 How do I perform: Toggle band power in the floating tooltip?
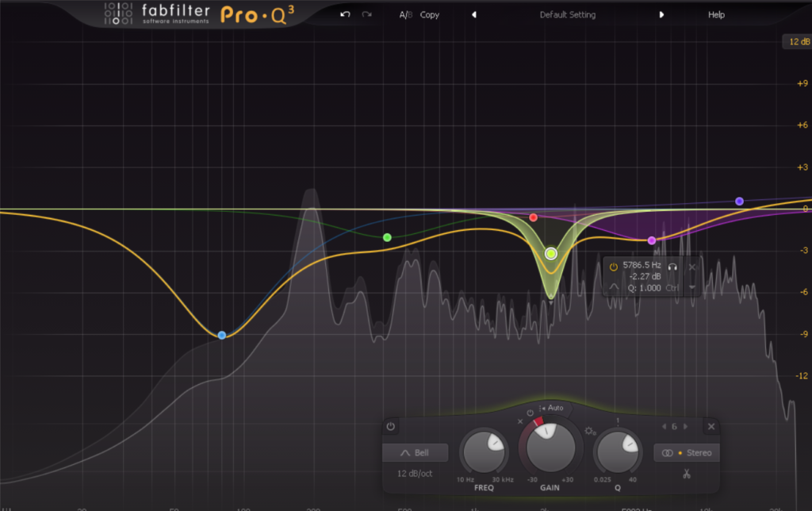click(x=614, y=267)
